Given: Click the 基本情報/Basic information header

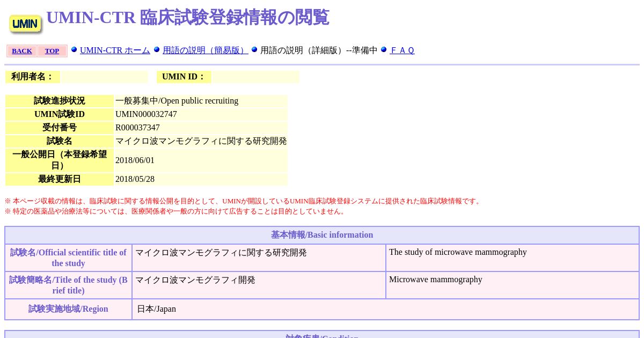Looking at the screenshot, I should (322, 235).
